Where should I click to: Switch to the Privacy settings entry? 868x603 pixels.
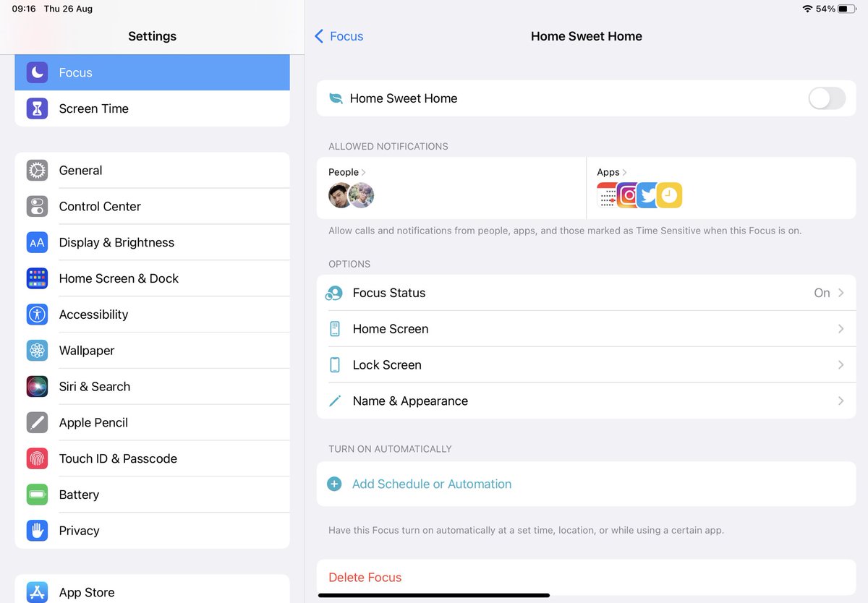[x=80, y=530]
